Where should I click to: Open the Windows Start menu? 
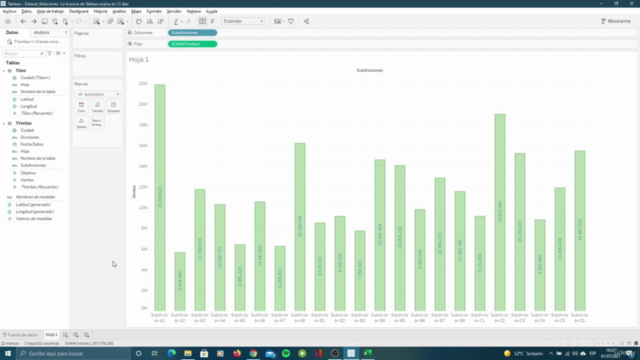8,353
